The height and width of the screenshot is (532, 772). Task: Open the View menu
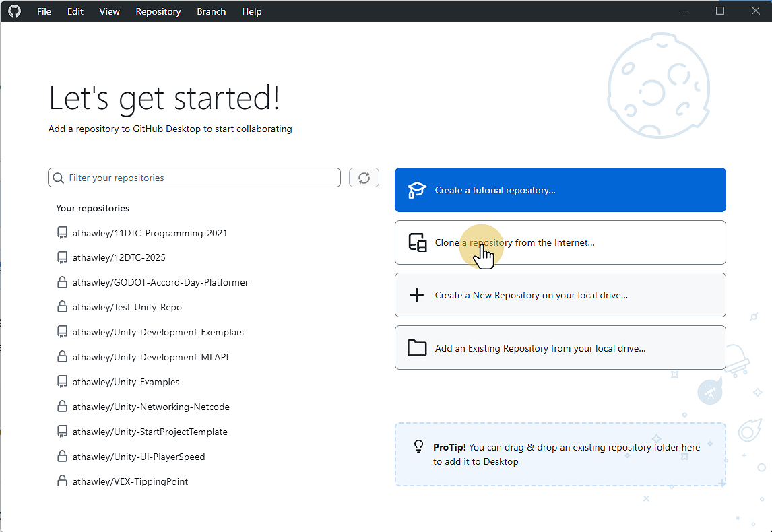[x=109, y=11]
